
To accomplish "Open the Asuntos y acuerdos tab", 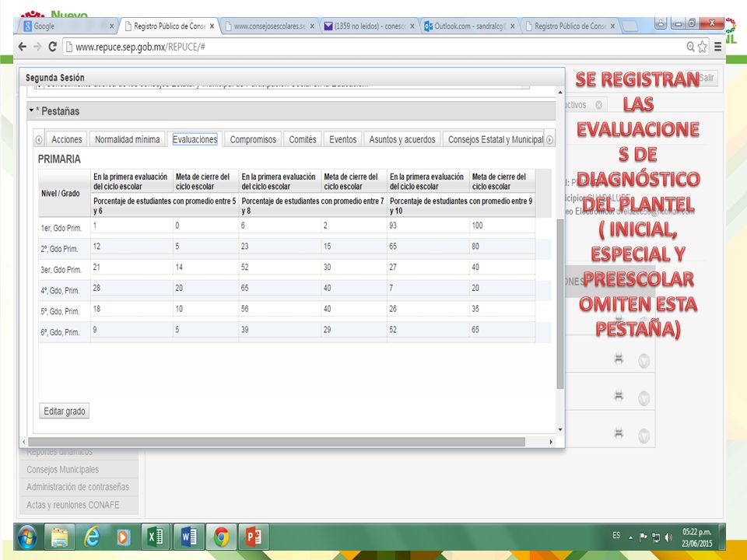I will coord(402,139).
